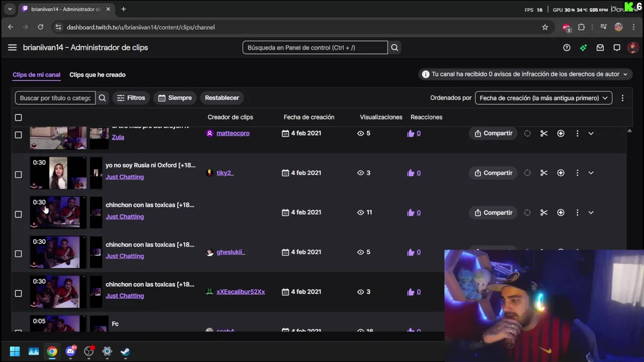The width and height of the screenshot is (644, 362).
Task: Open the Chrome extensions puzzle icon
Action: pos(581,27)
